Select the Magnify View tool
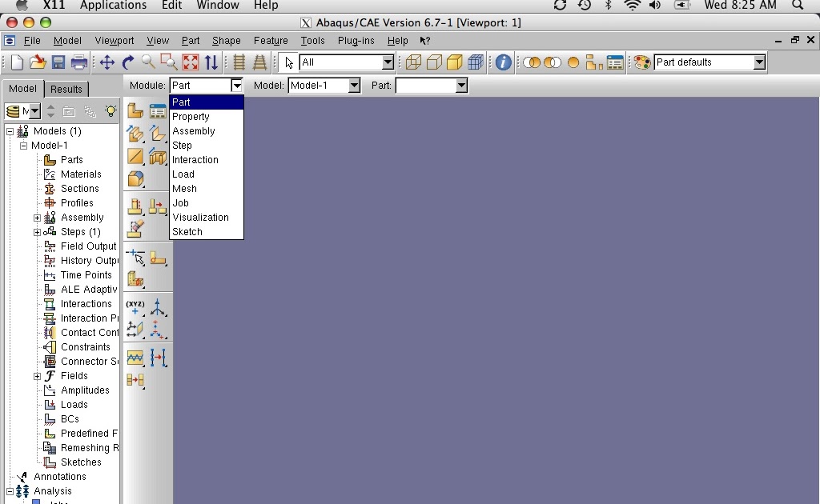The height and width of the screenshot is (504, 820). click(x=147, y=62)
